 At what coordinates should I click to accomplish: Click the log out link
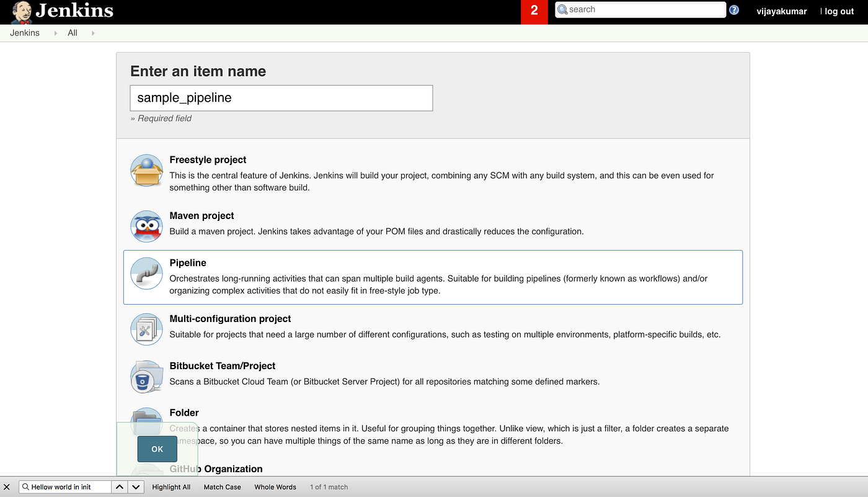[839, 11]
